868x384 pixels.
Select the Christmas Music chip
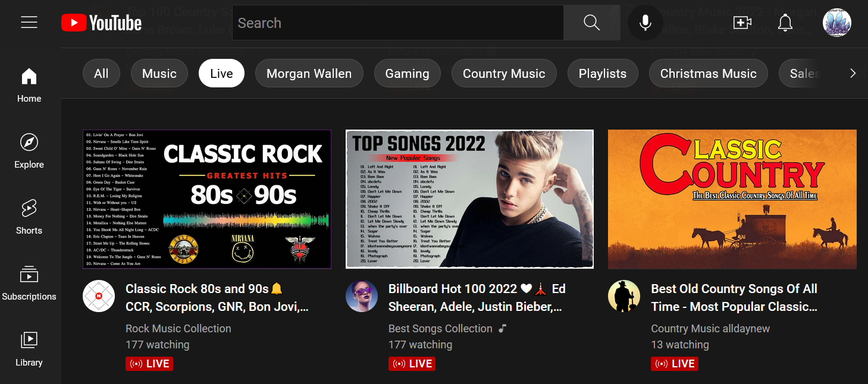[708, 74]
